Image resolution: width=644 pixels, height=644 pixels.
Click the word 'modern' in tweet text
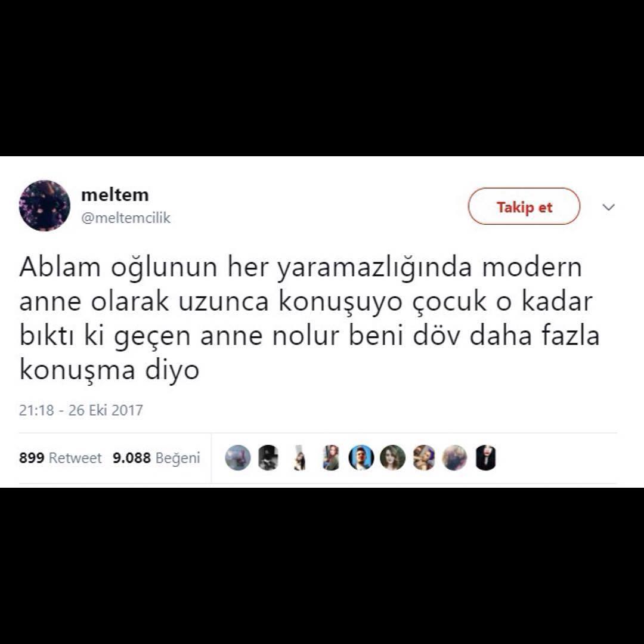tap(532, 267)
